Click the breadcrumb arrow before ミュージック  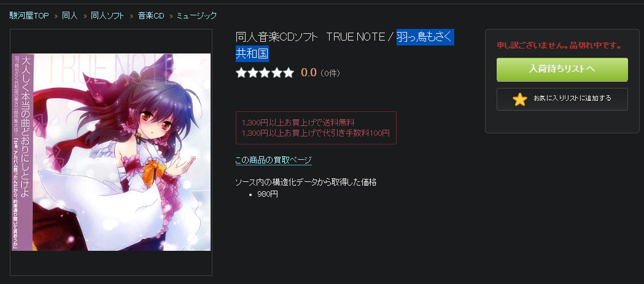(x=171, y=16)
